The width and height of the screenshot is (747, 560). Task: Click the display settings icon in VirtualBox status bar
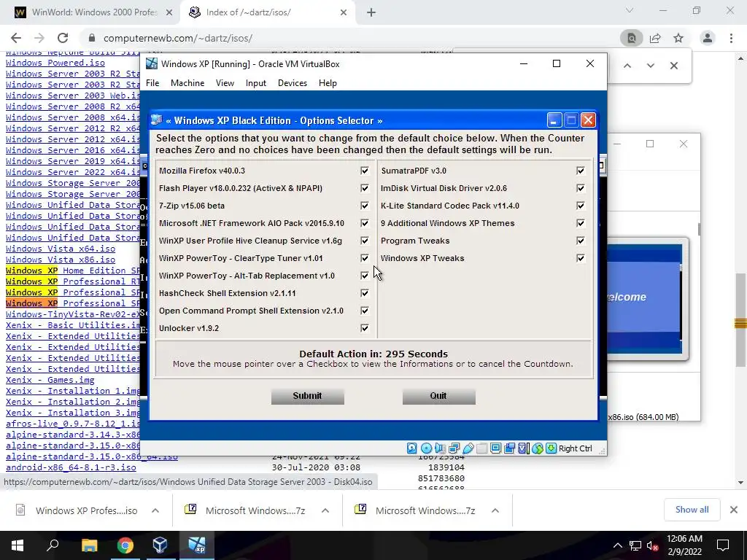click(495, 448)
